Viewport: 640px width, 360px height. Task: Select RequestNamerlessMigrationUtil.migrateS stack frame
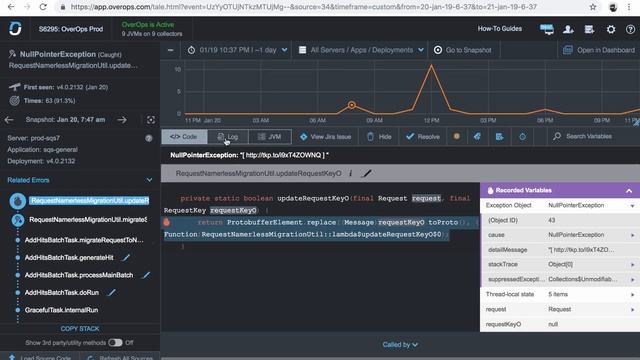tap(88, 220)
